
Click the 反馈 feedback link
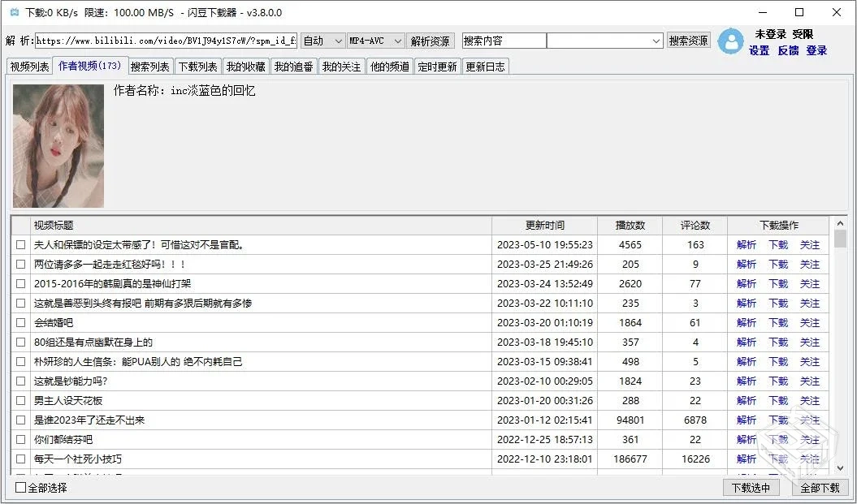pyautogui.click(x=787, y=50)
